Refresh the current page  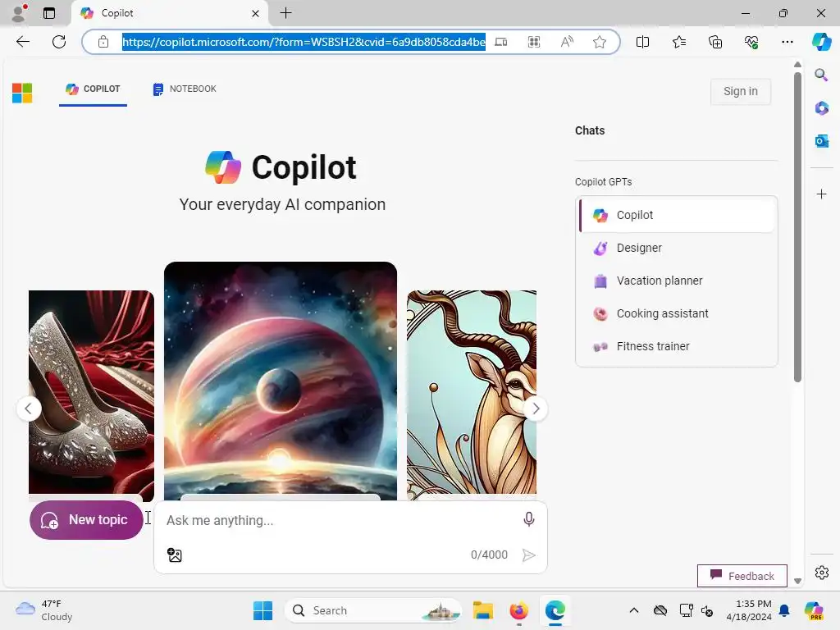(x=59, y=42)
